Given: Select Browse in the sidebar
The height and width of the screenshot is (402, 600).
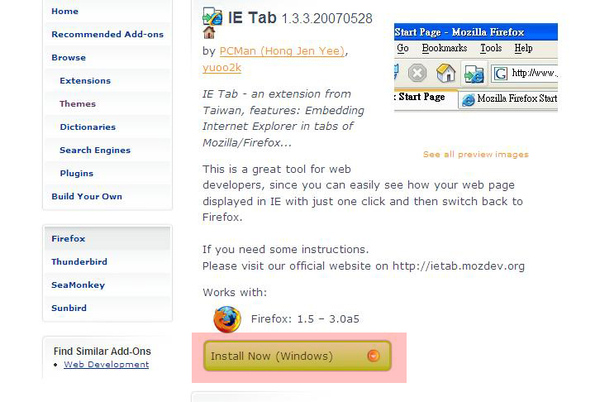Looking at the screenshot, I should coord(68,57).
